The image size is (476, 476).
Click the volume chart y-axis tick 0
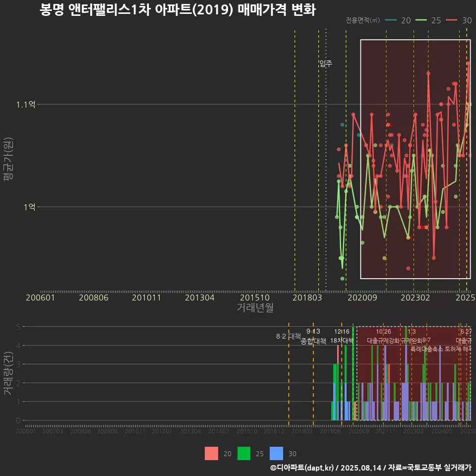pos(18,420)
